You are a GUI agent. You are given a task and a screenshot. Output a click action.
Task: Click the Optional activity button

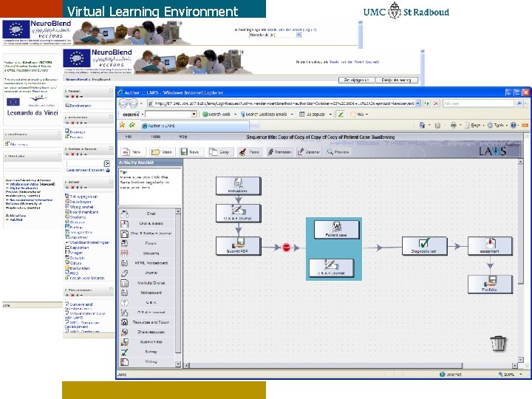tap(308, 152)
